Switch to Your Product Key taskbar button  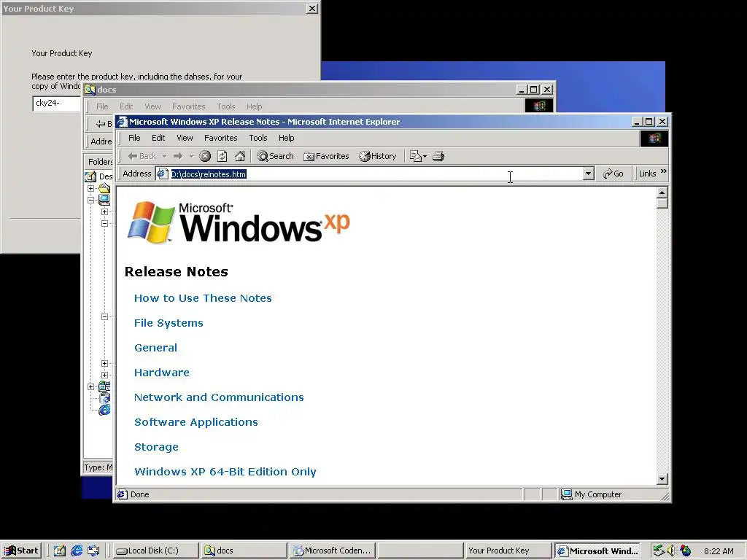[508, 551]
